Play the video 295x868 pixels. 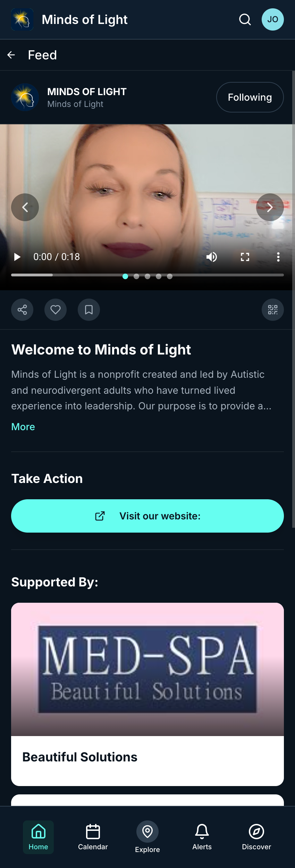17,257
